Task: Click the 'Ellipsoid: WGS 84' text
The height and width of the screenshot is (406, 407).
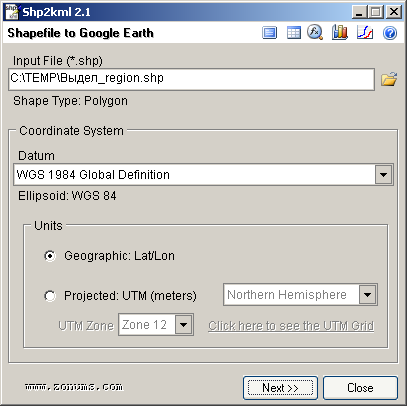Action: click(67, 196)
